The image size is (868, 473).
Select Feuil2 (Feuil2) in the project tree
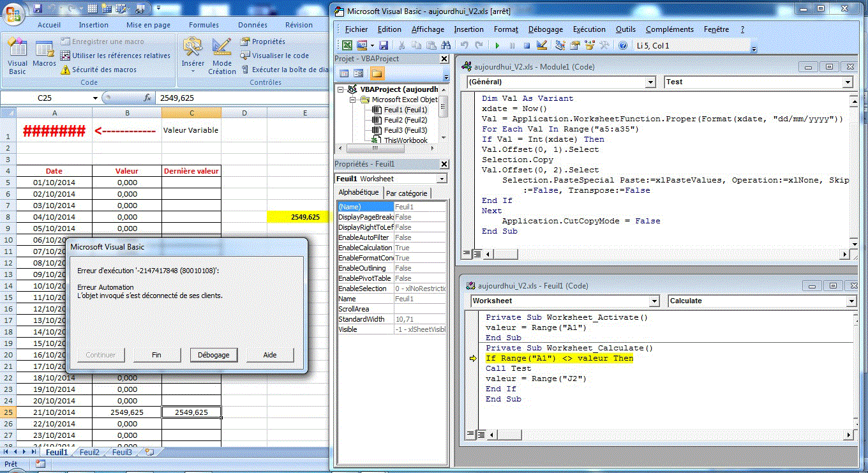(x=405, y=120)
